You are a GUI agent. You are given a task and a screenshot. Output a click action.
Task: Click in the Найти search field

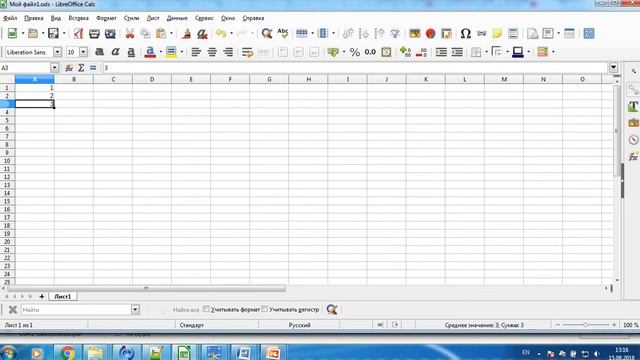point(76,309)
